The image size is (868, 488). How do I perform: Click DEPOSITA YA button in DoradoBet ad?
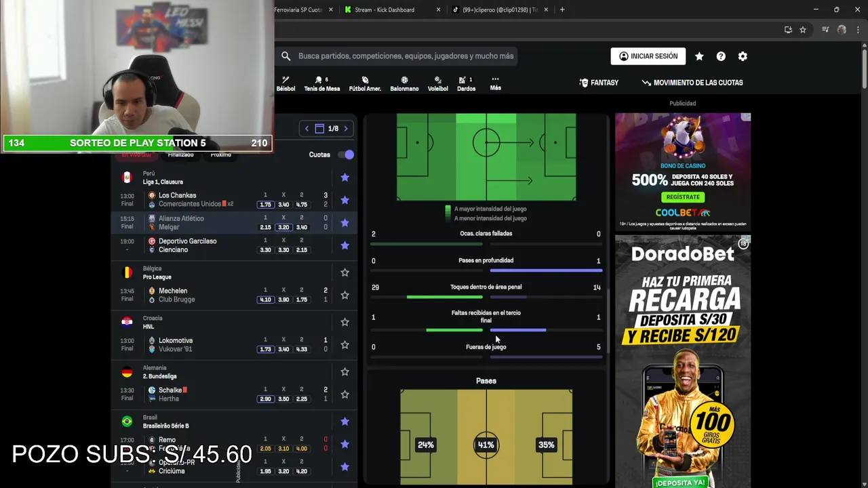point(680,483)
